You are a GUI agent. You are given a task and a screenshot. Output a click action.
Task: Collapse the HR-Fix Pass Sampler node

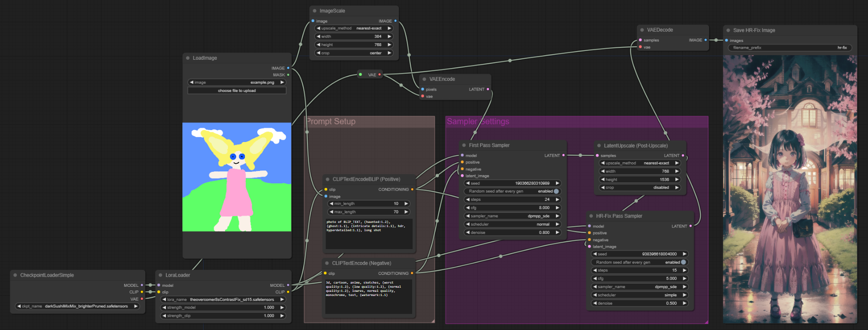pyautogui.click(x=591, y=216)
